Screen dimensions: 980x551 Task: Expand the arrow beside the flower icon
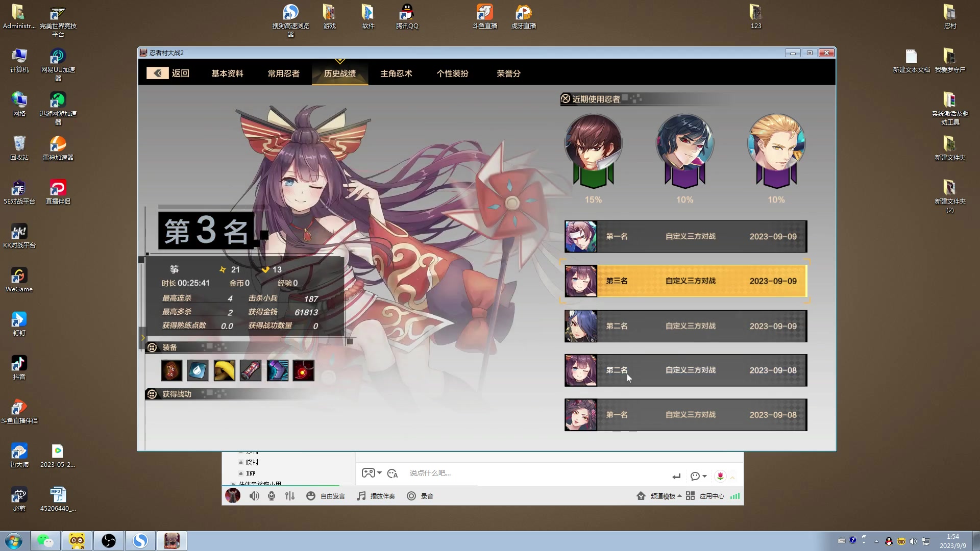coord(732,478)
